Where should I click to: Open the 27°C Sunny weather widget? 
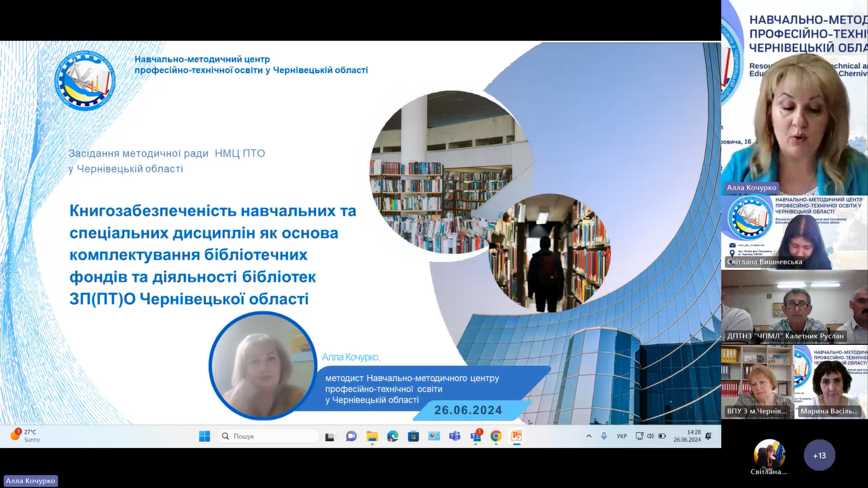tap(25, 436)
